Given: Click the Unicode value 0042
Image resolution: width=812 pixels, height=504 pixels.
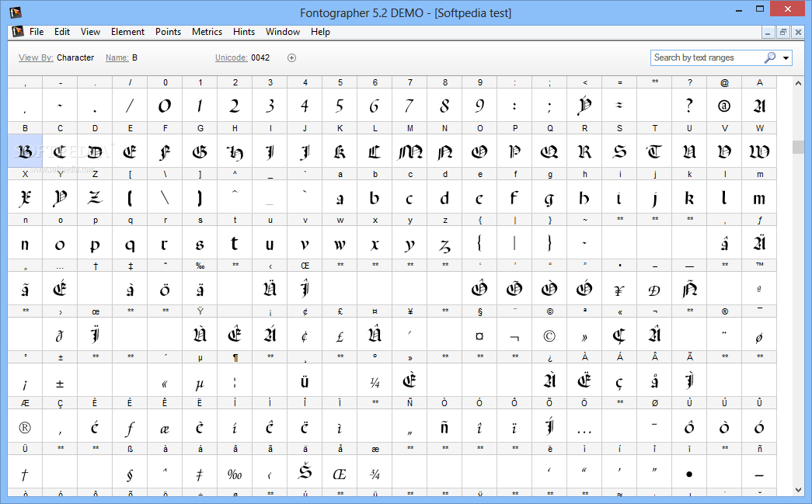Looking at the screenshot, I should (260, 57).
